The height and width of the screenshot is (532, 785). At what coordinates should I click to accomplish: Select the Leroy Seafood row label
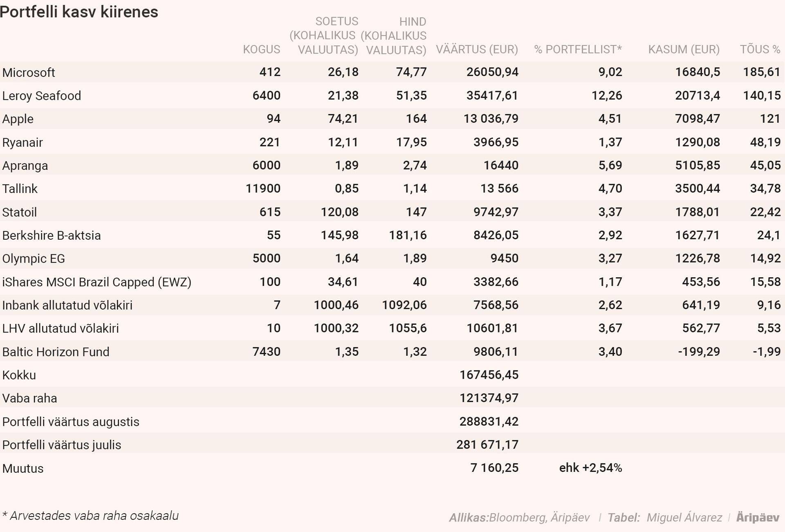coord(41,96)
